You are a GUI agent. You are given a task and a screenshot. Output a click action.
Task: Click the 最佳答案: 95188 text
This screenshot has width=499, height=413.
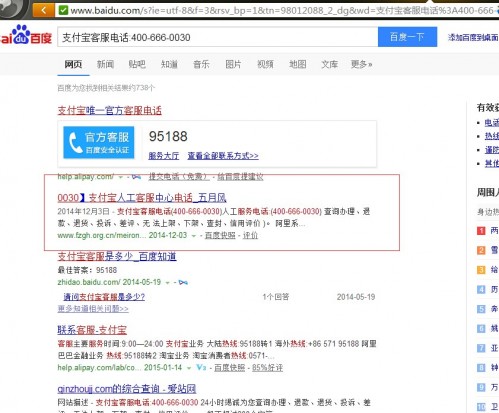[x=87, y=270]
